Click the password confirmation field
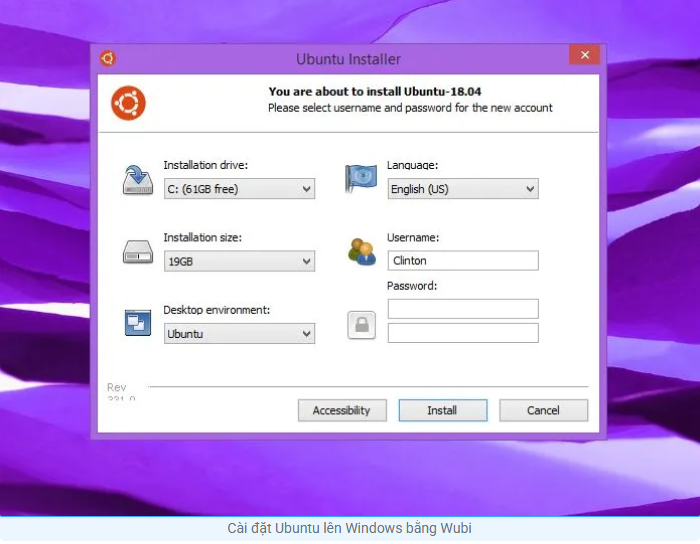Screen dimensions: 700x544 pos(463,333)
